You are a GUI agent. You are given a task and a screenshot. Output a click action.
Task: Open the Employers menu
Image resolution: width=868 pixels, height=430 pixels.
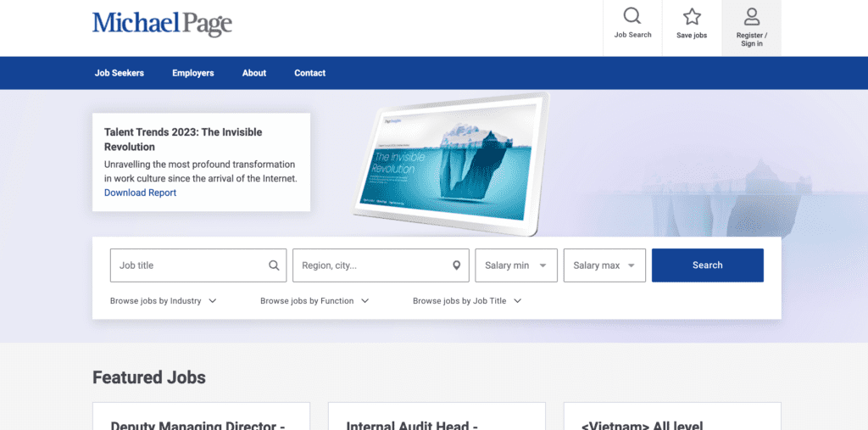tap(192, 73)
